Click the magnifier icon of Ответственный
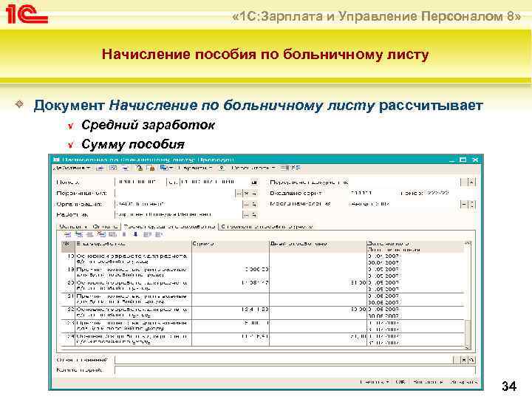This screenshot has height=399, width=532. pos(472,360)
